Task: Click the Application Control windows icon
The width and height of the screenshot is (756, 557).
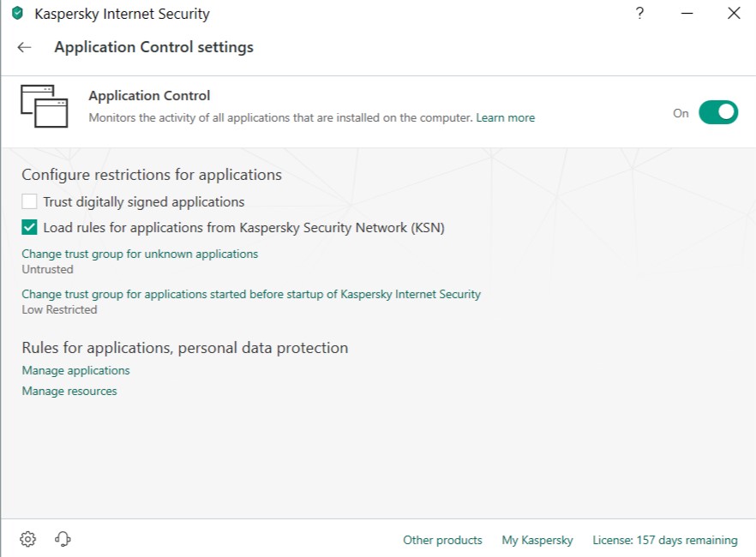Action: coord(43,106)
